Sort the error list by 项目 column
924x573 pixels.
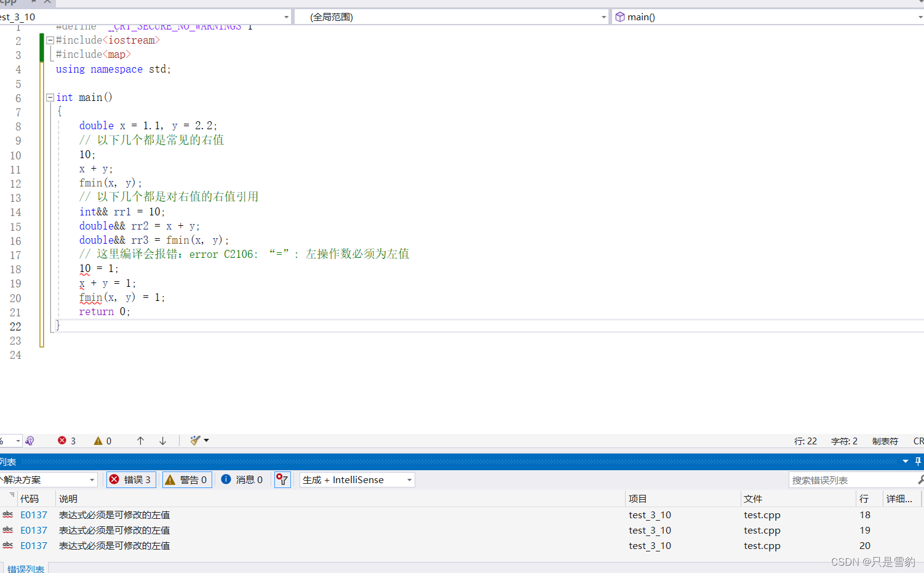point(683,499)
